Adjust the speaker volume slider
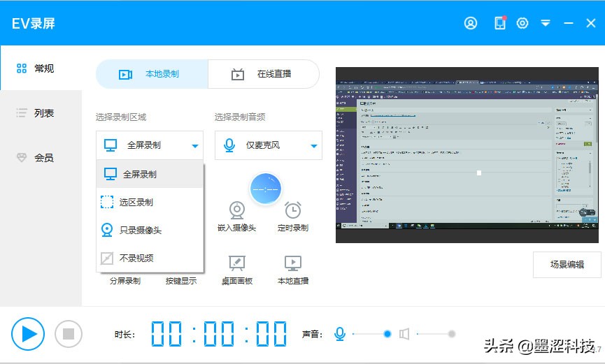Screen dimensions: 605x364 pyautogui.click(x=436, y=334)
